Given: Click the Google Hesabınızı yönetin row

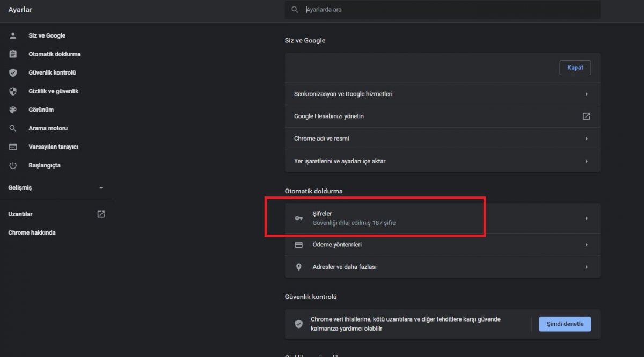Looking at the screenshot, I should click(x=442, y=116).
